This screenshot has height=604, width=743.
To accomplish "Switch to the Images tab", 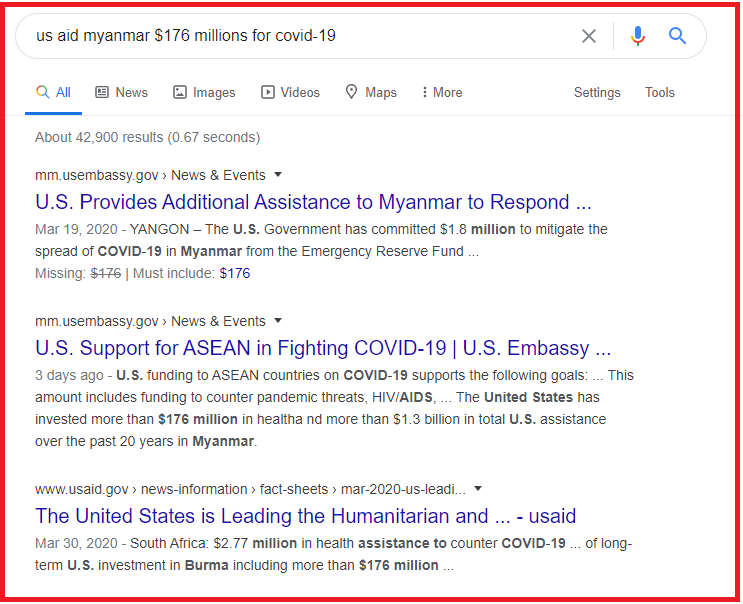I will click(x=204, y=92).
